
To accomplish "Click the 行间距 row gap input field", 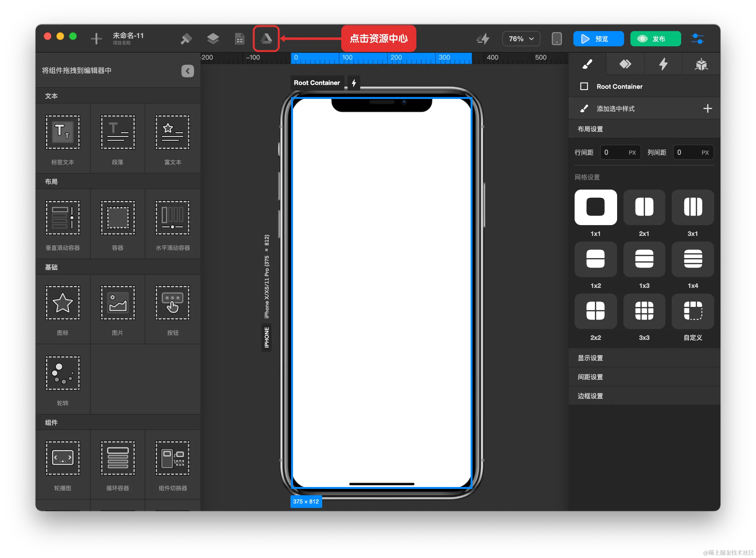I will coord(615,152).
